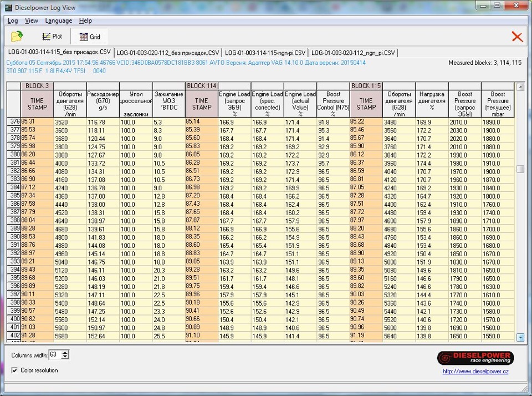Click the open log file folder icon
Image resolution: width=532 pixels, height=396 pixels.
click(17, 37)
